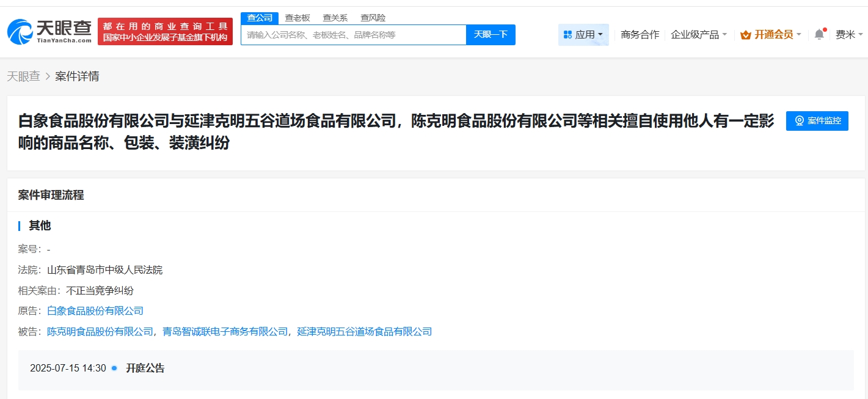This screenshot has height=399, width=868.
Task: Click the 应用 grid icon
Action: tap(567, 35)
